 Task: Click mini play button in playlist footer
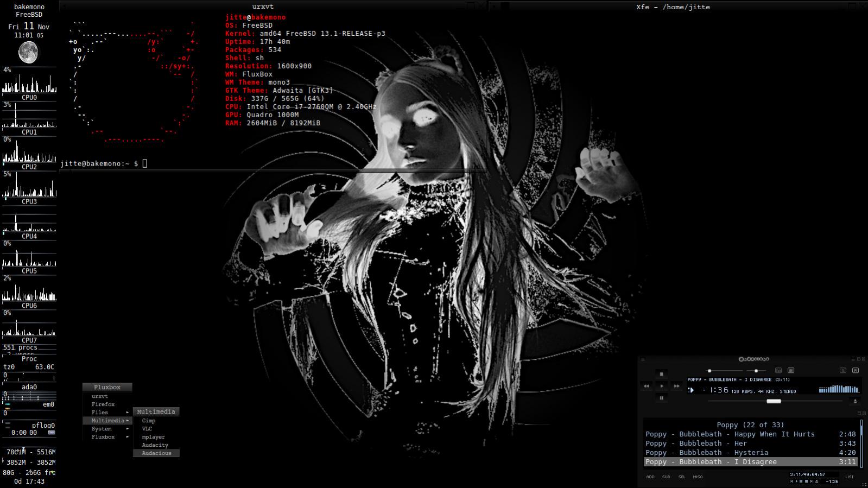(x=796, y=481)
